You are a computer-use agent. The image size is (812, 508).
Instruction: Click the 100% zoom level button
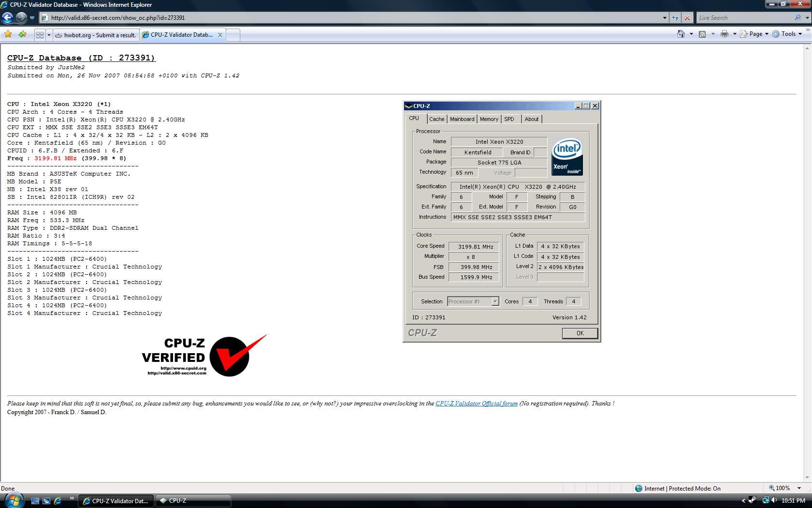pos(780,488)
